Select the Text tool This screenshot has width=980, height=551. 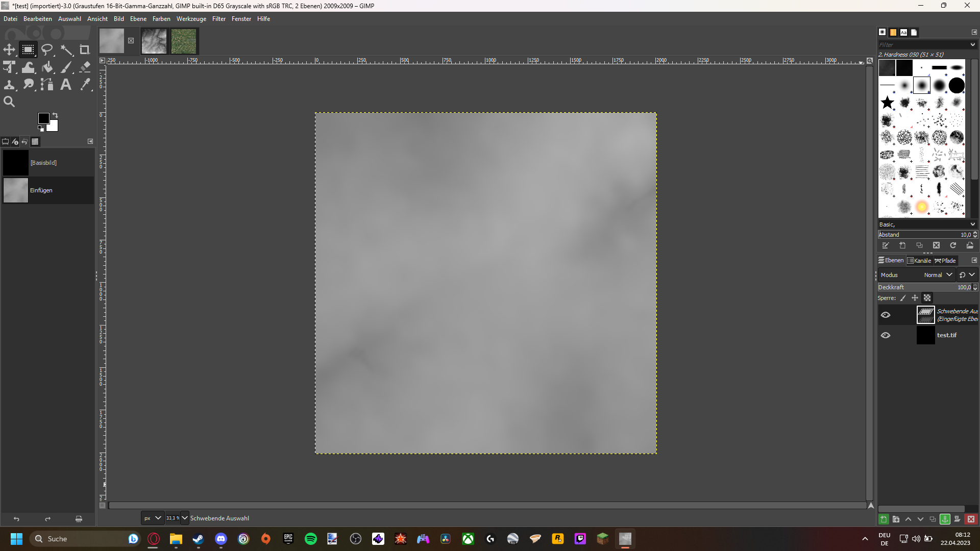[66, 84]
